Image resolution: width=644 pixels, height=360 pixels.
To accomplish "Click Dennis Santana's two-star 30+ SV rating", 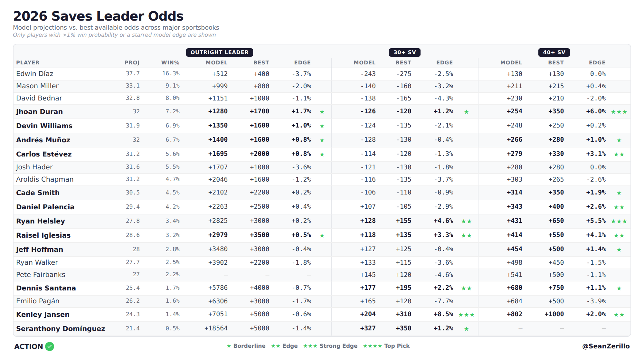I will (466, 289).
